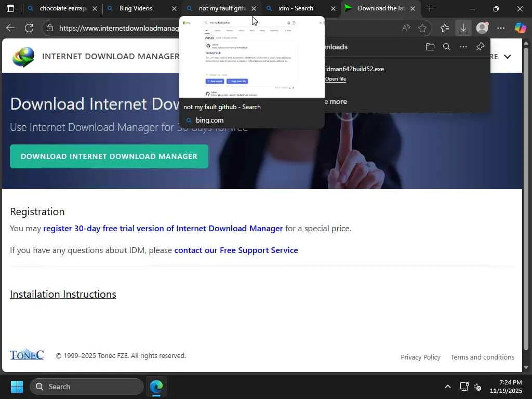Close the Bing Videos tab

click(x=175, y=8)
